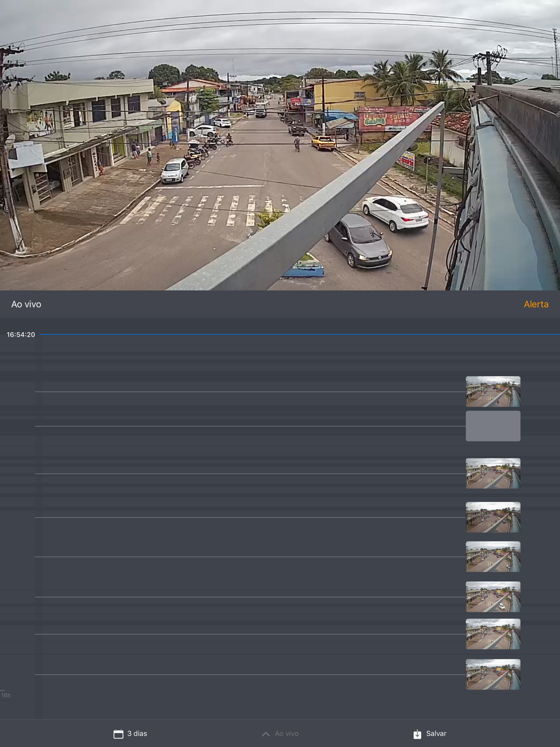Select the 3 dias range label
Image resolution: width=560 pixels, height=747 pixels.
(x=137, y=734)
